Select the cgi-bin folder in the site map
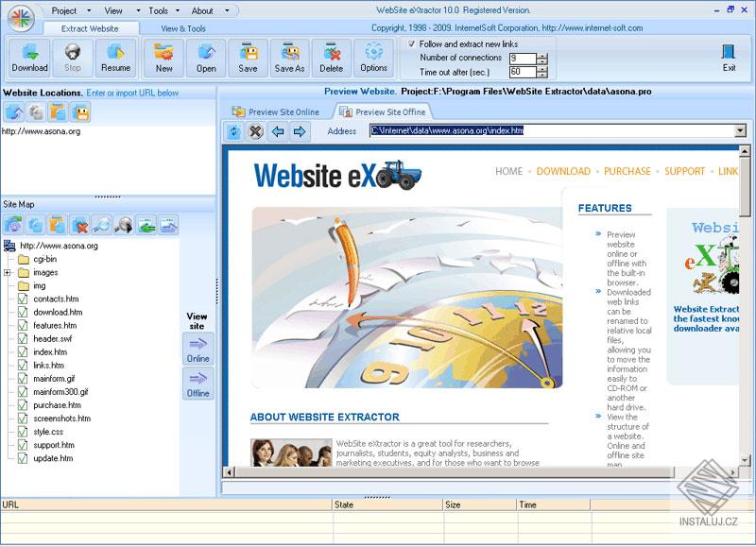This screenshot has height=547, width=756. click(44, 259)
